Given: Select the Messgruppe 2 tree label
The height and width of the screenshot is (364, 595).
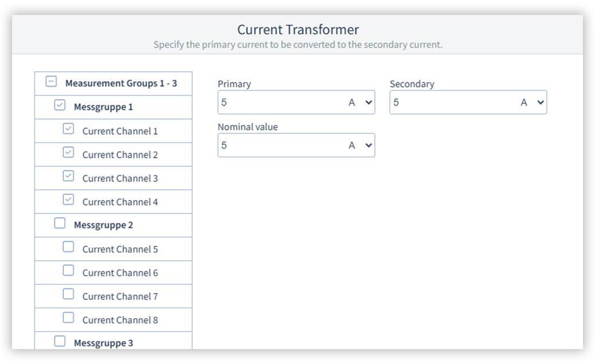Looking at the screenshot, I should [x=103, y=225].
